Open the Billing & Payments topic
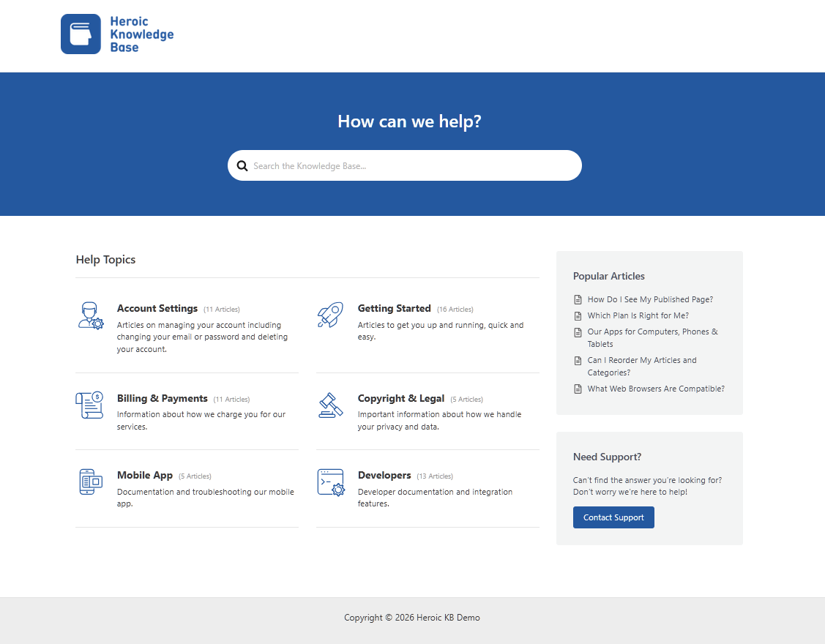This screenshot has height=644, width=825. coord(162,398)
